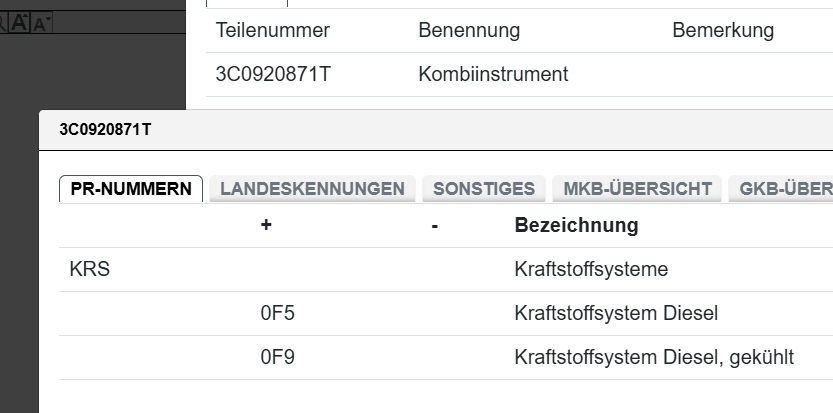The height and width of the screenshot is (413, 833).
Task: Switch to the LANDESKENNUNGEN tab
Action: coord(312,189)
